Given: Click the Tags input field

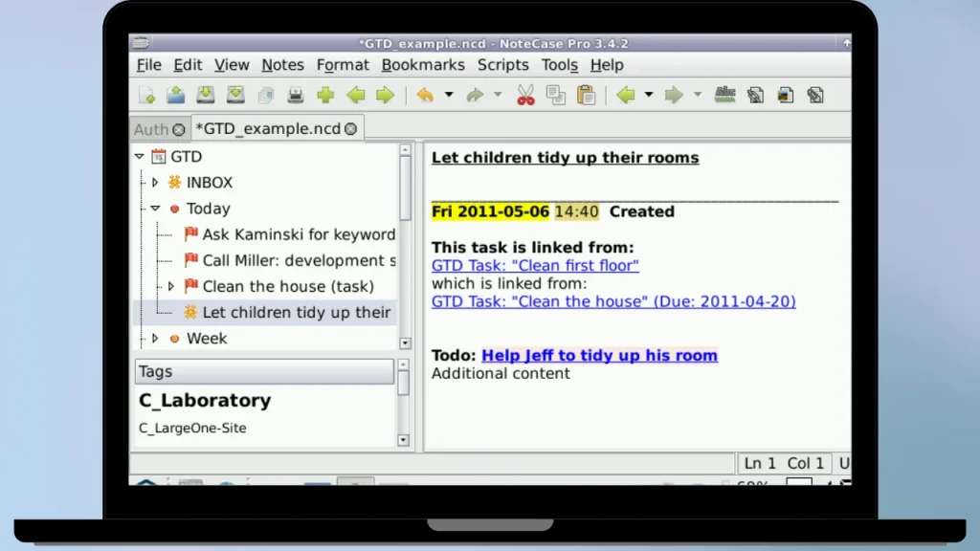Looking at the screenshot, I should point(264,372).
